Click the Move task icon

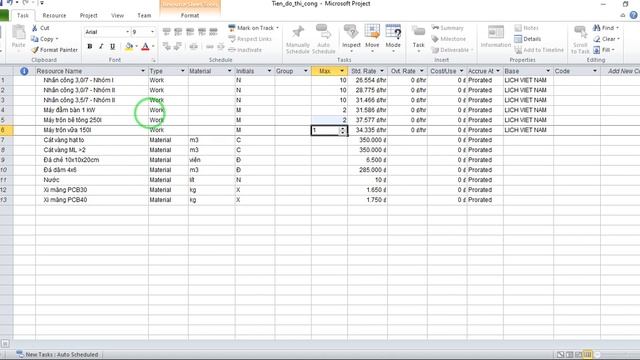coord(372,32)
